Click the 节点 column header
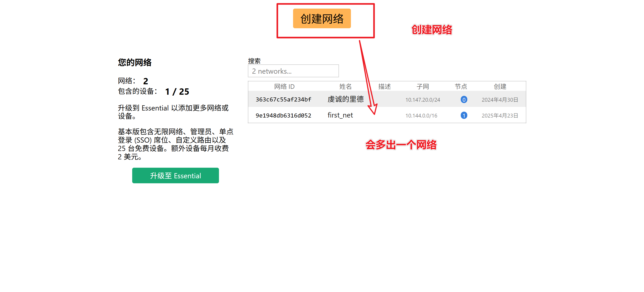 coord(461,87)
